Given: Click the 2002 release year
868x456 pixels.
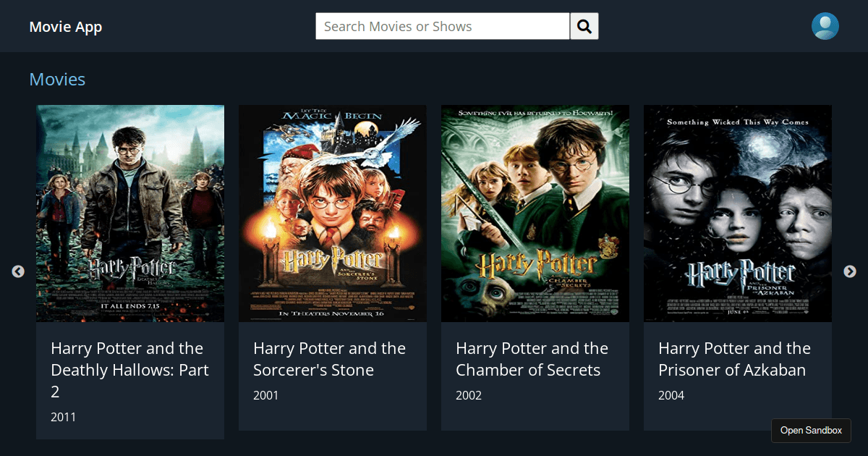Looking at the screenshot, I should (468, 395).
